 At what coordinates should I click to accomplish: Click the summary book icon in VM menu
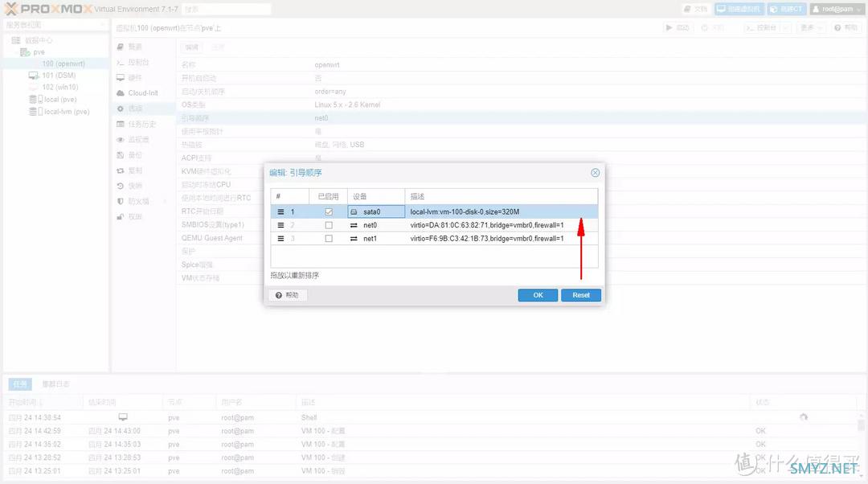click(120, 47)
